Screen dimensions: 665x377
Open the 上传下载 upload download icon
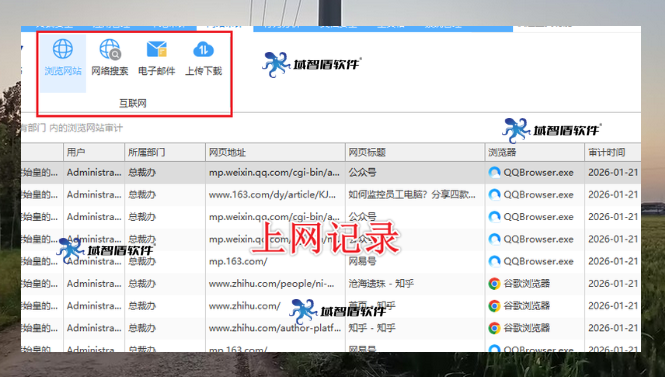pos(204,58)
